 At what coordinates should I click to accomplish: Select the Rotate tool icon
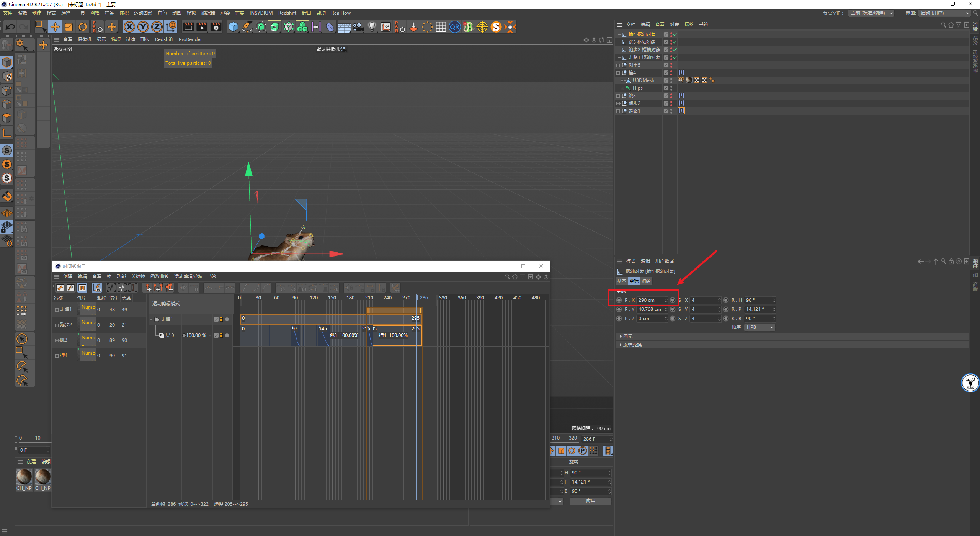coord(83,27)
